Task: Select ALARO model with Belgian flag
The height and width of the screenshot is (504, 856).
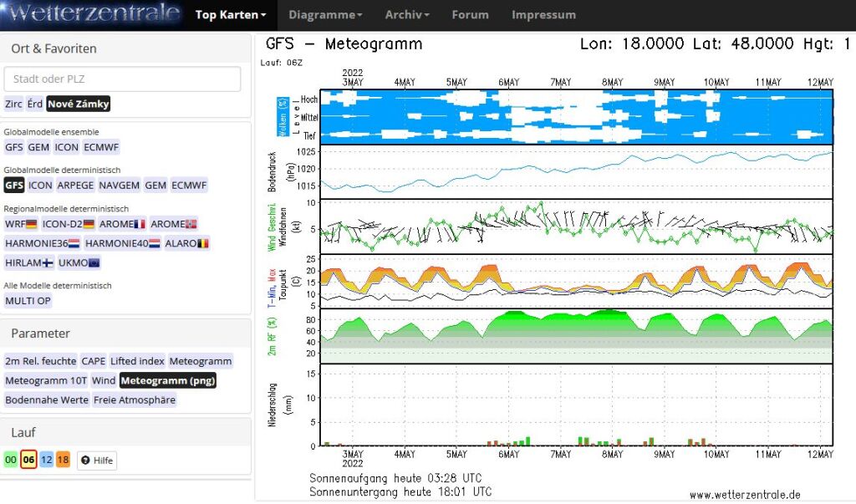Action: click(187, 243)
